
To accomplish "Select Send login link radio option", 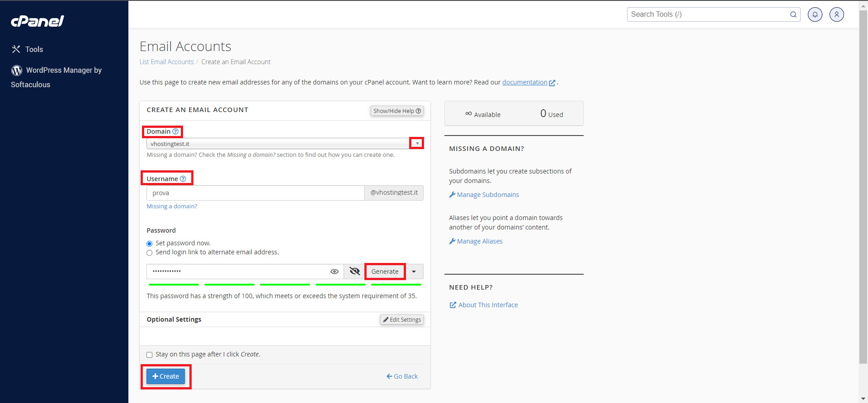I will (x=150, y=253).
